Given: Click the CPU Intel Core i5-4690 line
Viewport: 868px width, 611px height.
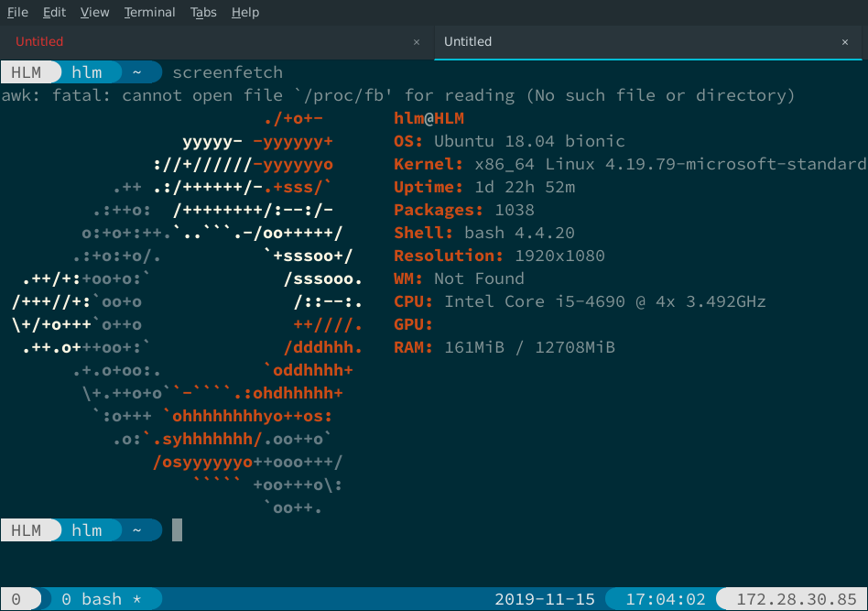Looking at the screenshot, I should [x=580, y=301].
